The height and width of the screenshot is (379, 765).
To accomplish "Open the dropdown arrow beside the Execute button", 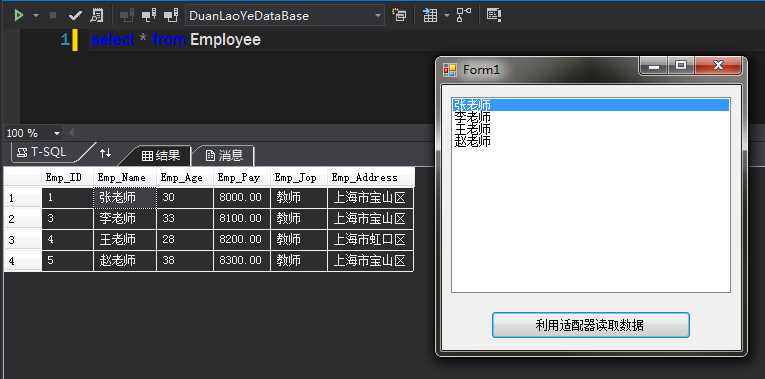I will click(x=36, y=16).
